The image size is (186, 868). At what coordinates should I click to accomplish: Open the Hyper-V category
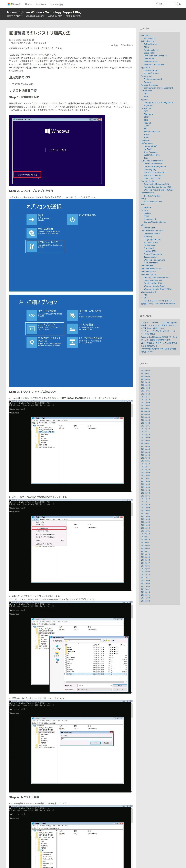pos(144,99)
